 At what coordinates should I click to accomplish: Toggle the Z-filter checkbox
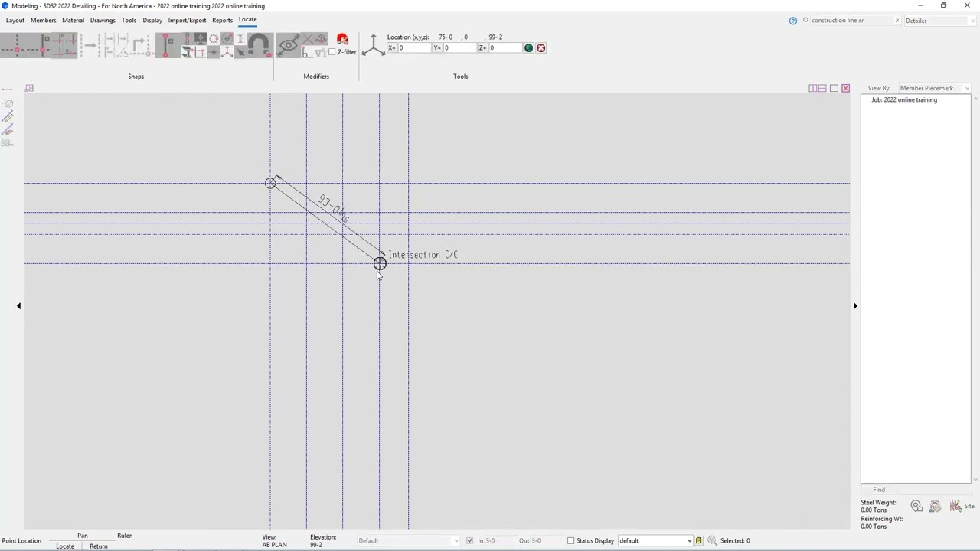tap(332, 52)
